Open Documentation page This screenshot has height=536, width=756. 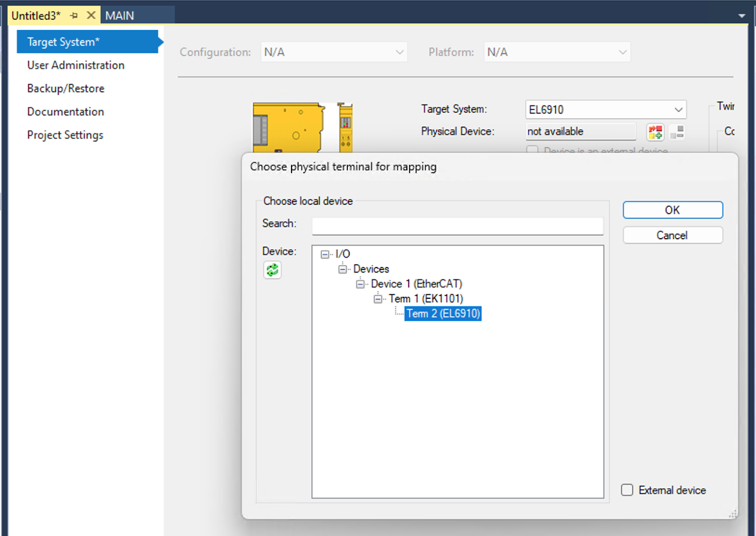[x=66, y=112]
